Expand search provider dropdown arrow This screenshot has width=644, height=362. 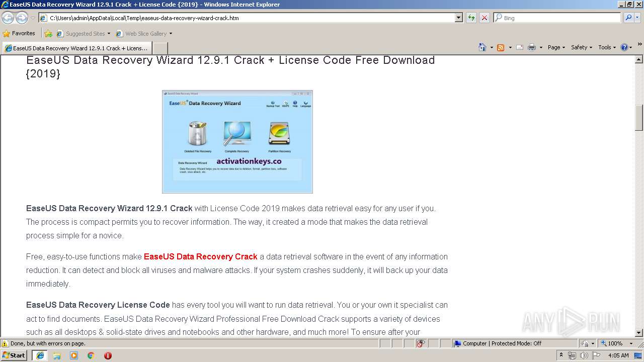click(x=637, y=18)
